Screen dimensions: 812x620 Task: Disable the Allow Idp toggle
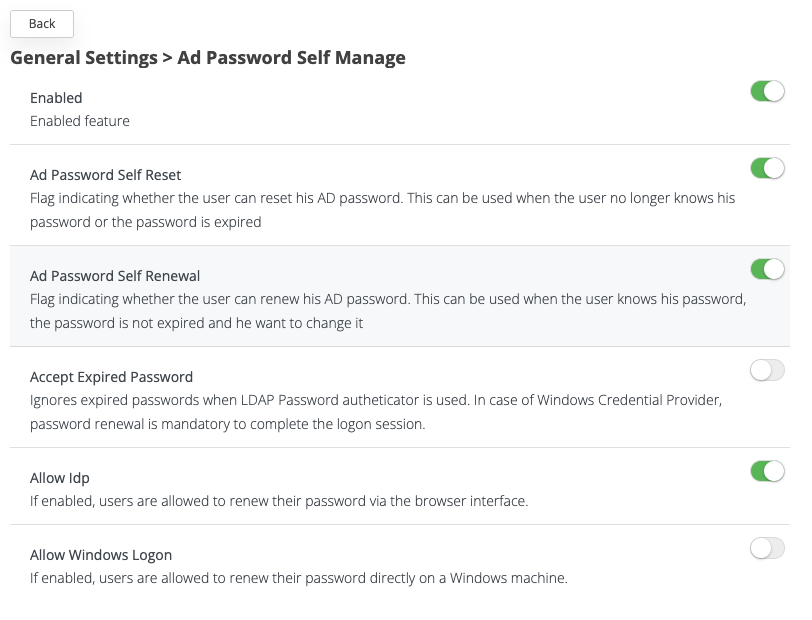click(767, 471)
